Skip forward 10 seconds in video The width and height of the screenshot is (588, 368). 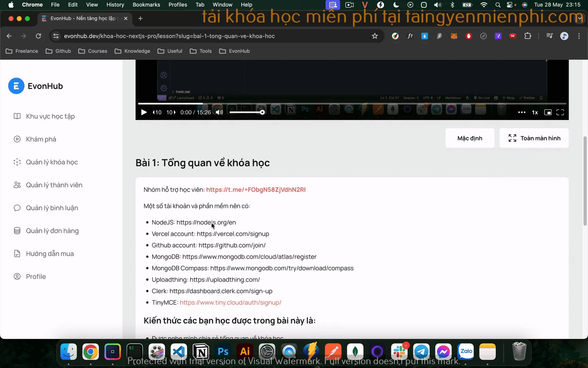pos(171,112)
